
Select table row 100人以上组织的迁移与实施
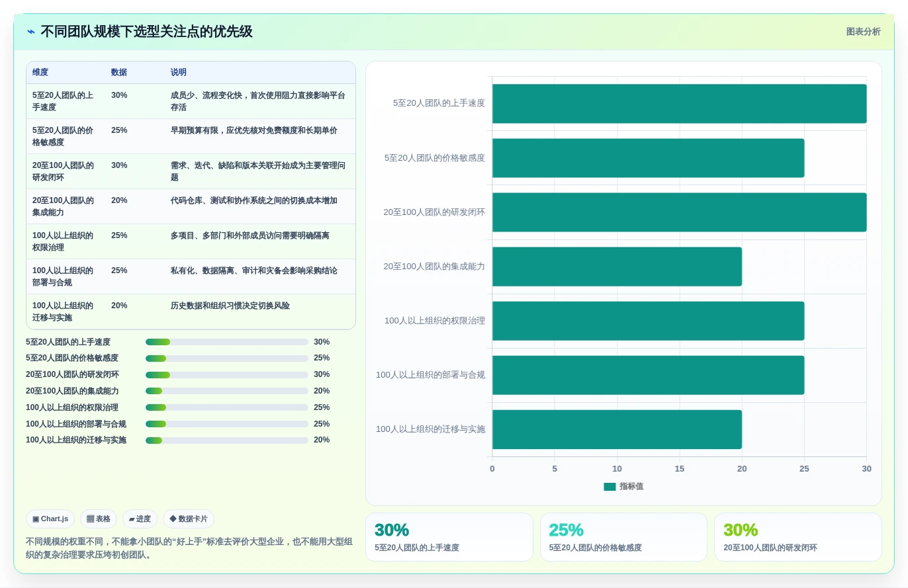(191, 312)
